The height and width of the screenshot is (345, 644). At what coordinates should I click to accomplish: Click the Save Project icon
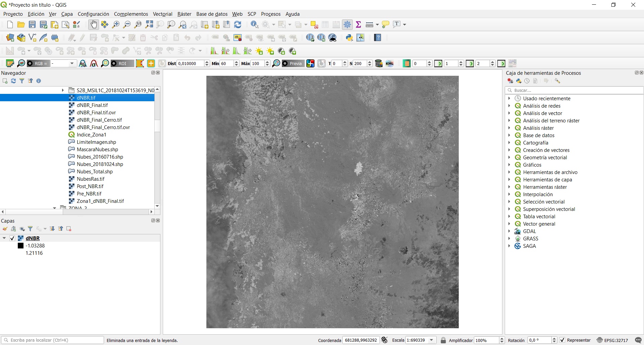[x=32, y=24]
